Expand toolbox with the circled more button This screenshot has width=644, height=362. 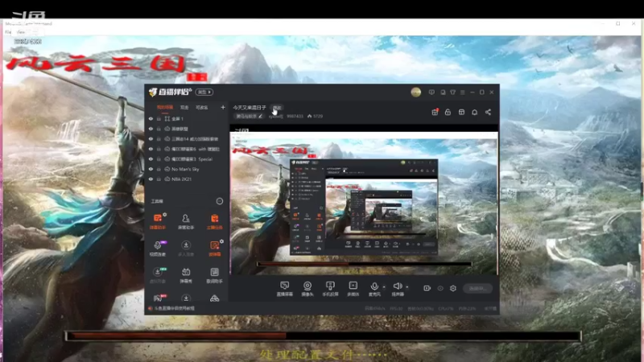(220, 201)
